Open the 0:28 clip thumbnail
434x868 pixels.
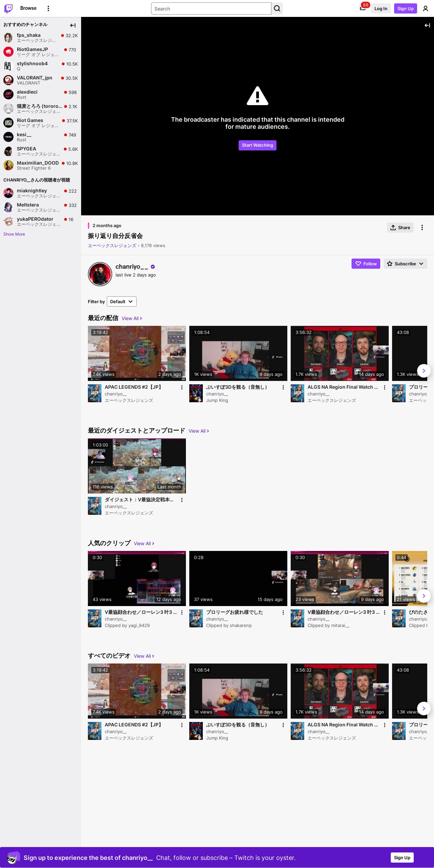pyautogui.click(x=238, y=578)
